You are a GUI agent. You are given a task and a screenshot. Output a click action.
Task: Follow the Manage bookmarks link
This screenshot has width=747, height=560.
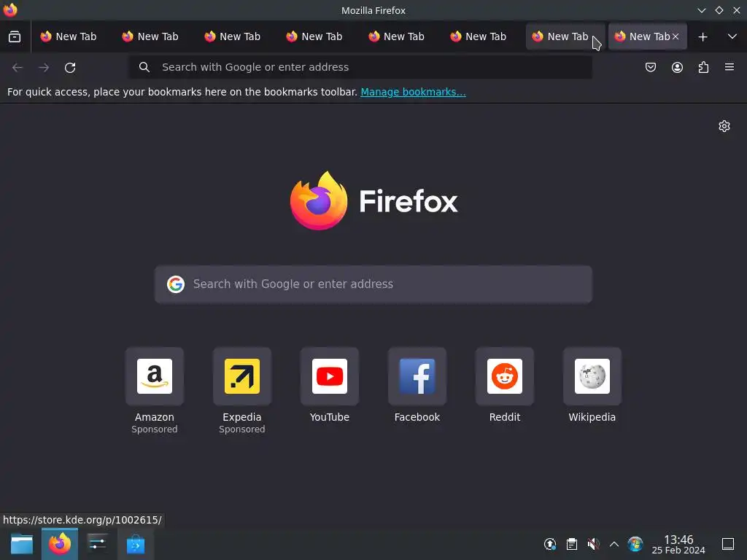click(x=413, y=92)
